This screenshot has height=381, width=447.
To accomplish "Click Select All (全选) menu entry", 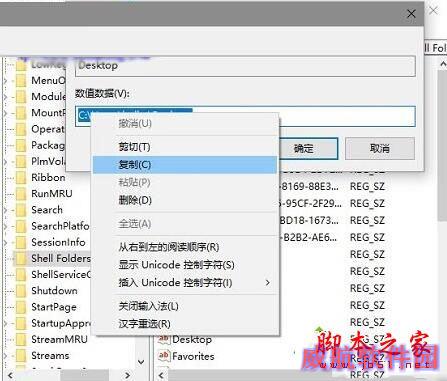I will tap(185, 224).
